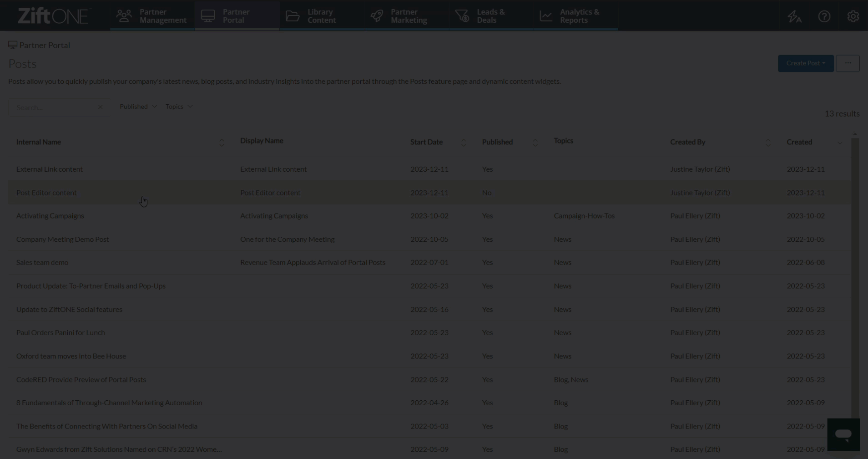The height and width of the screenshot is (459, 868).
Task: Click the Topics column header
Action: point(563,141)
